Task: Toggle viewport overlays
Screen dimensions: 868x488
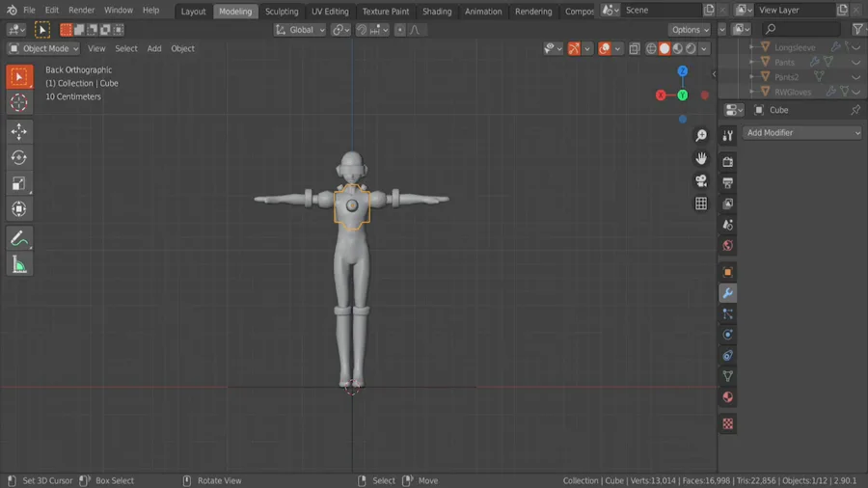Action: click(605, 48)
